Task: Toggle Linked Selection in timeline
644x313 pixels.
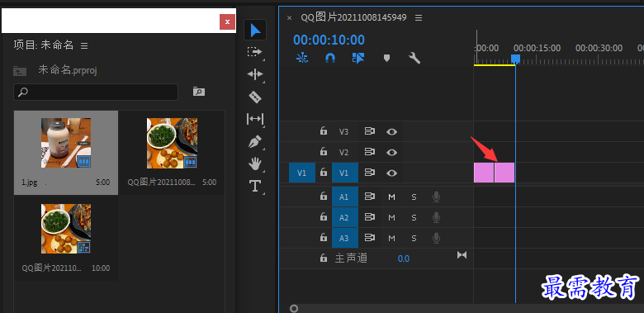Action: click(358, 59)
